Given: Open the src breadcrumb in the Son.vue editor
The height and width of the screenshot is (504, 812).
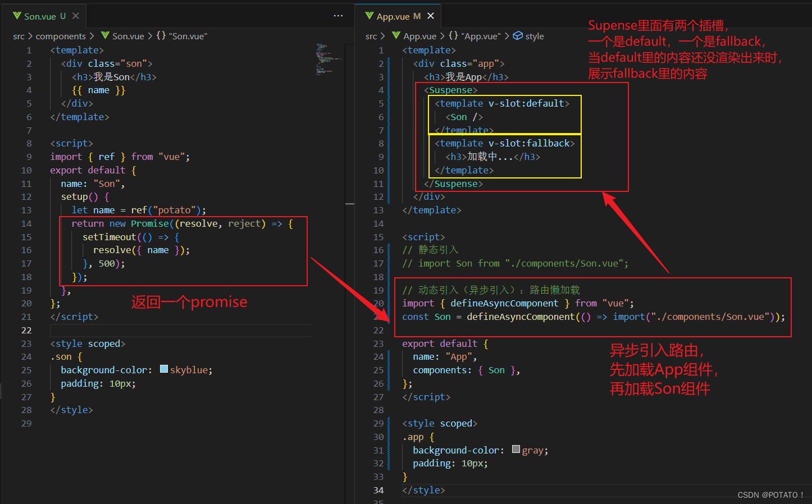Looking at the screenshot, I should (19, 36).
